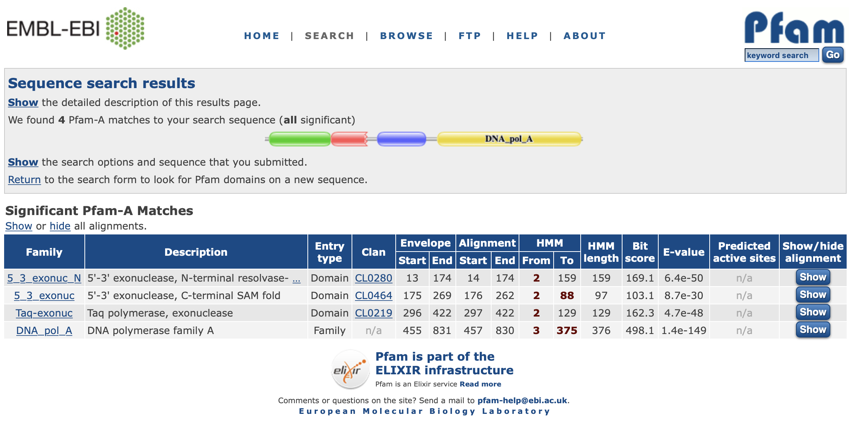Click the Pfam logo

tap(794, 26)
